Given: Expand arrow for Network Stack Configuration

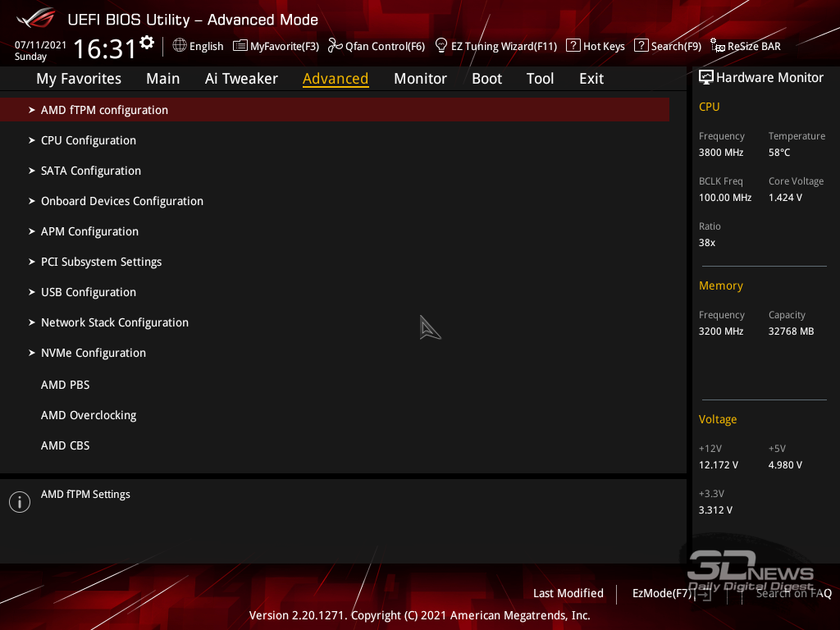Looking at the screenshot, I should [32, 322].
